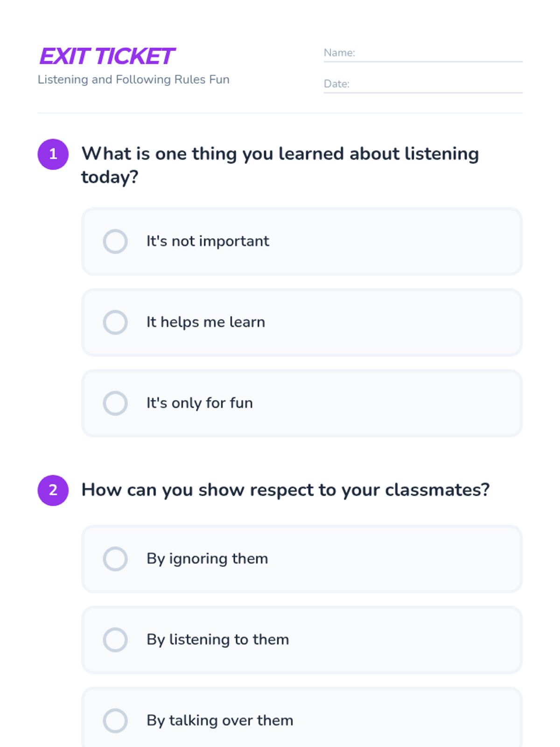Click the Name input line

pyautogui.click(x=439, y=54)
